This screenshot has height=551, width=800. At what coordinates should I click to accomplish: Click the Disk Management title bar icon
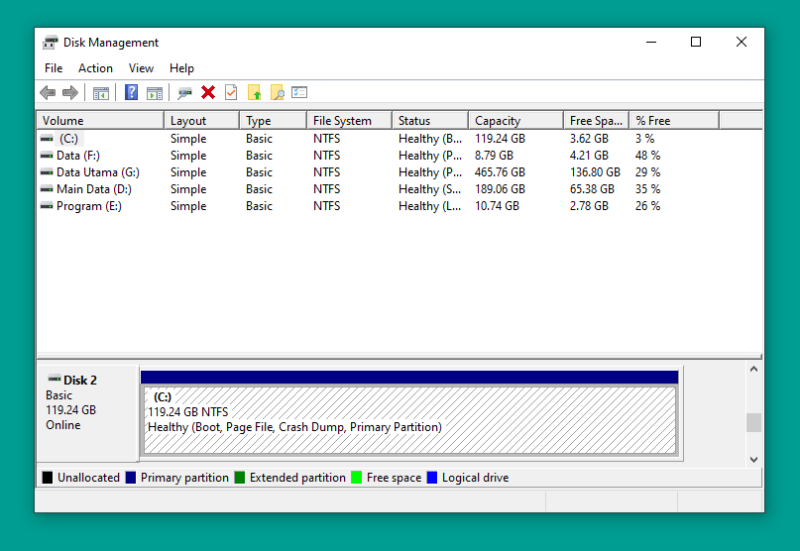(x=50, y=42)
